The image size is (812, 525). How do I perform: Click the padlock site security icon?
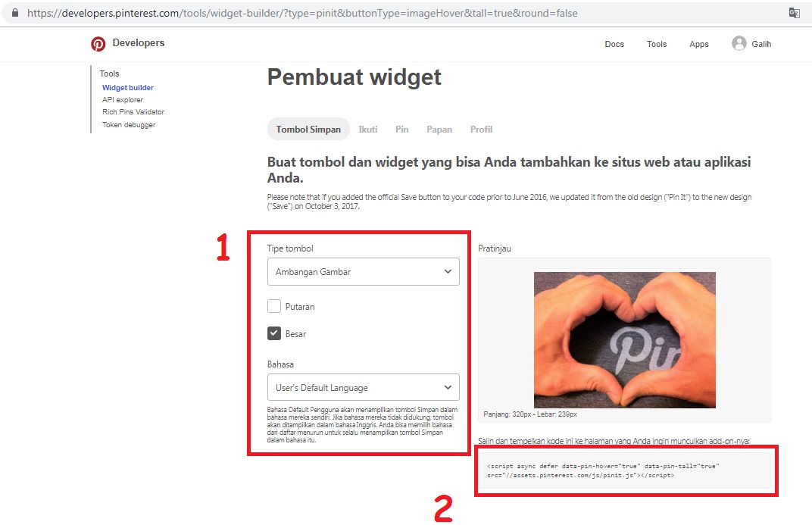[15, 13]
